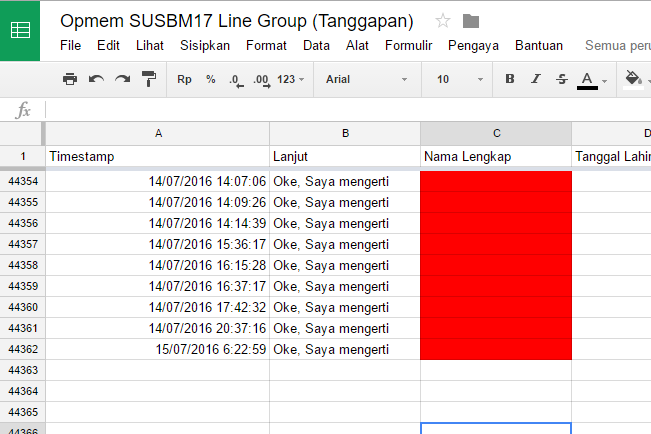Undo the last action

pyautogui.click(x=96, y=79)
